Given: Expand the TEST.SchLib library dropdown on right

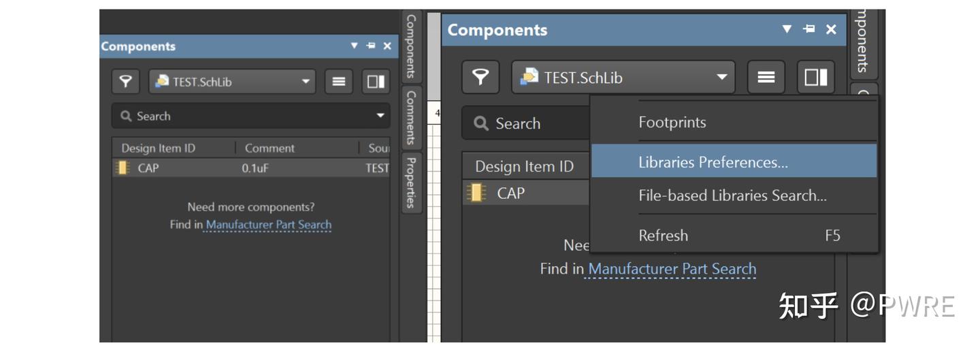Looking at the screenshot, I should [x=721, y=78].
